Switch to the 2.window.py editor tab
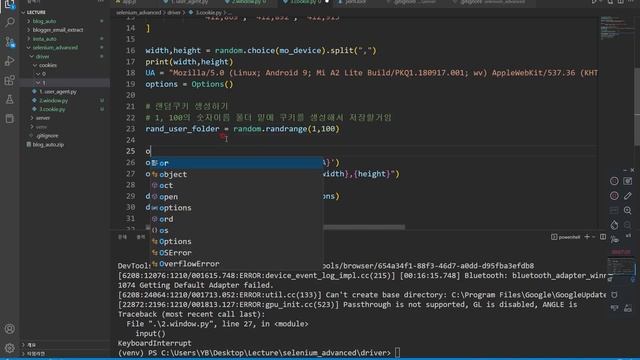This screenshot has height=360, width=640. point(250,2)
